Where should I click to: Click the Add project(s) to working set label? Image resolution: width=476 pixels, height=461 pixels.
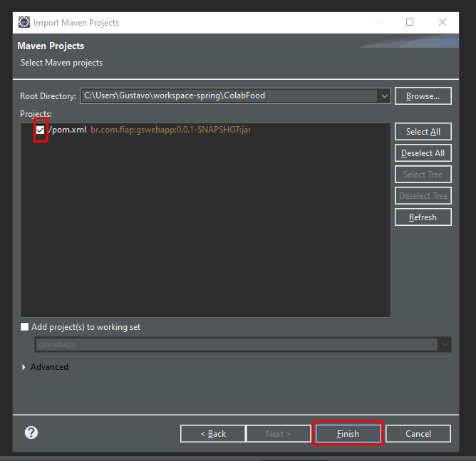(86, 327)
